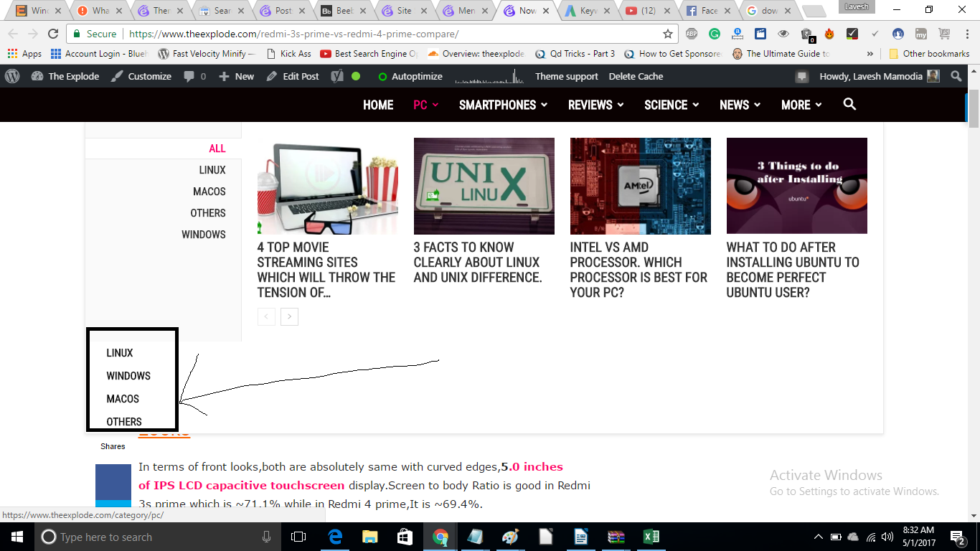Open Paint from the taskbar
980x551 pixels.
pyautogui.click(x=510, y=537)
